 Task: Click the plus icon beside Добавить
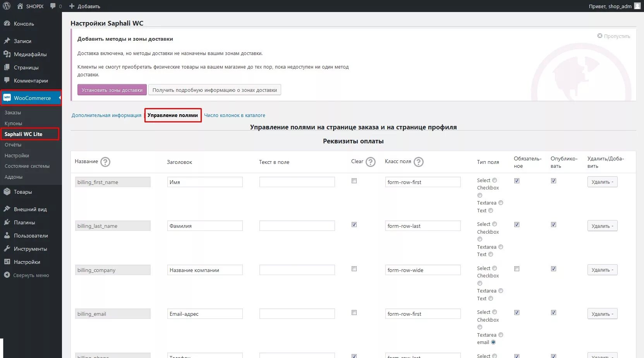[72, 6]
